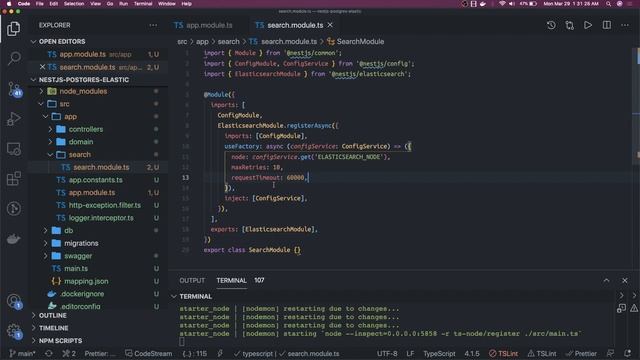Open the editor timeline history icon
This screenshot has width=640, height=360.
tap(551, 25)
